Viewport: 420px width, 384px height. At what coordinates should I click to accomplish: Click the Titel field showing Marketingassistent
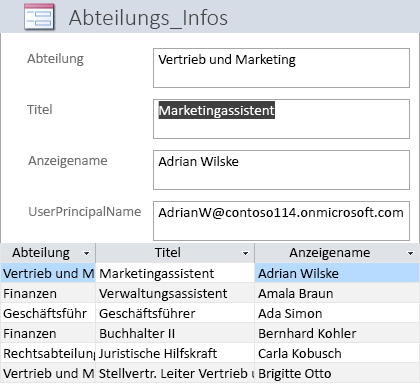(281, 119)
